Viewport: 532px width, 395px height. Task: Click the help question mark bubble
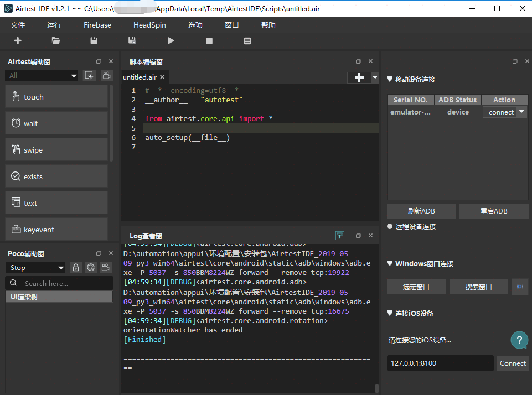519,340
